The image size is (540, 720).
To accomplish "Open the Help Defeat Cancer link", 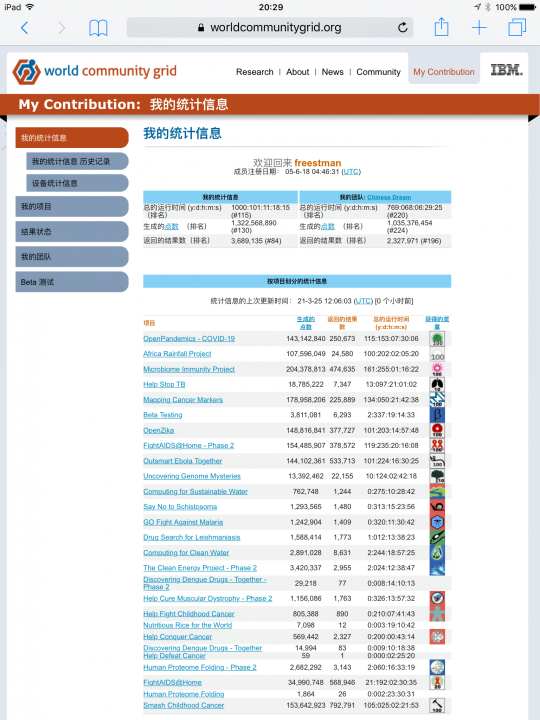I will [x=174, y=656].
